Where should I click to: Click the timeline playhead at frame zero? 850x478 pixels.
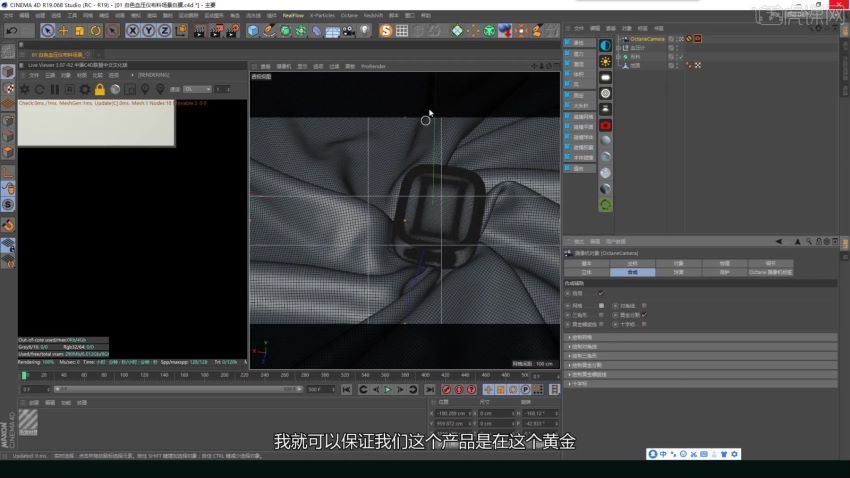coord(24,376)
